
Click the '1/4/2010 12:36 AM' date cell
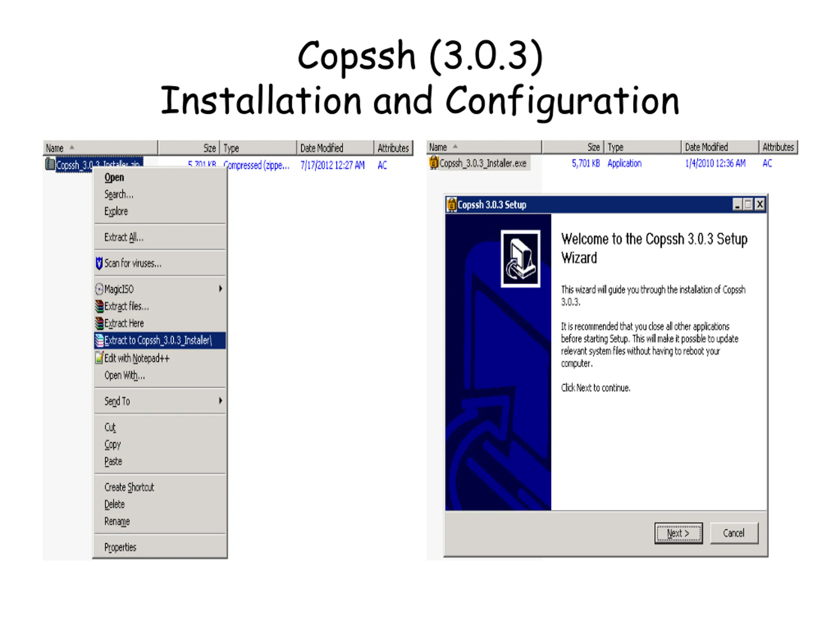715,163
